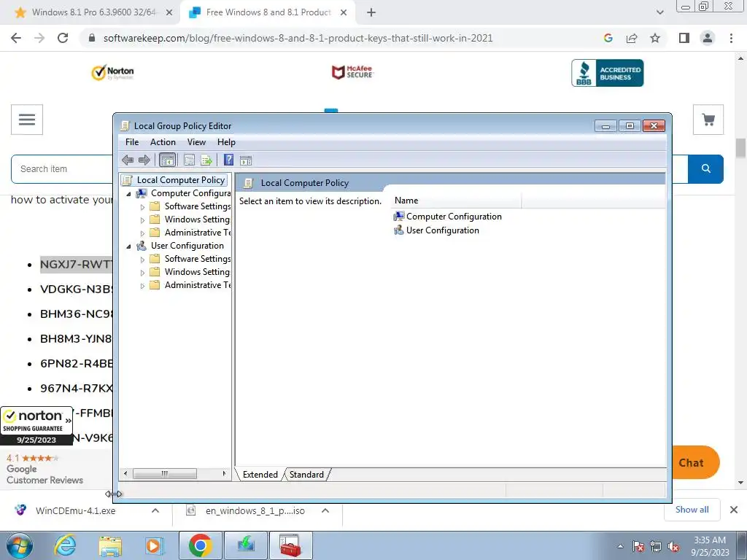Switch to the Standard tab
The height and width of the screenshot is (560, 747).
pos(306,474)
